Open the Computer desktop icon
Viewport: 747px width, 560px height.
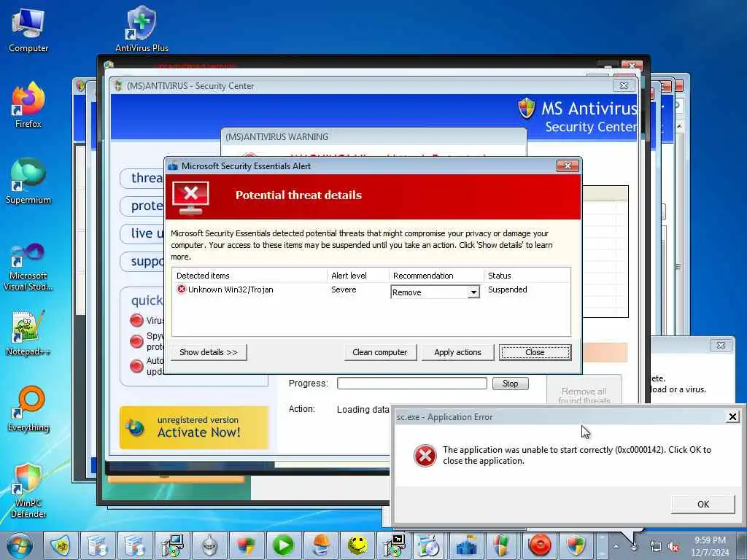tap(28, 31)
